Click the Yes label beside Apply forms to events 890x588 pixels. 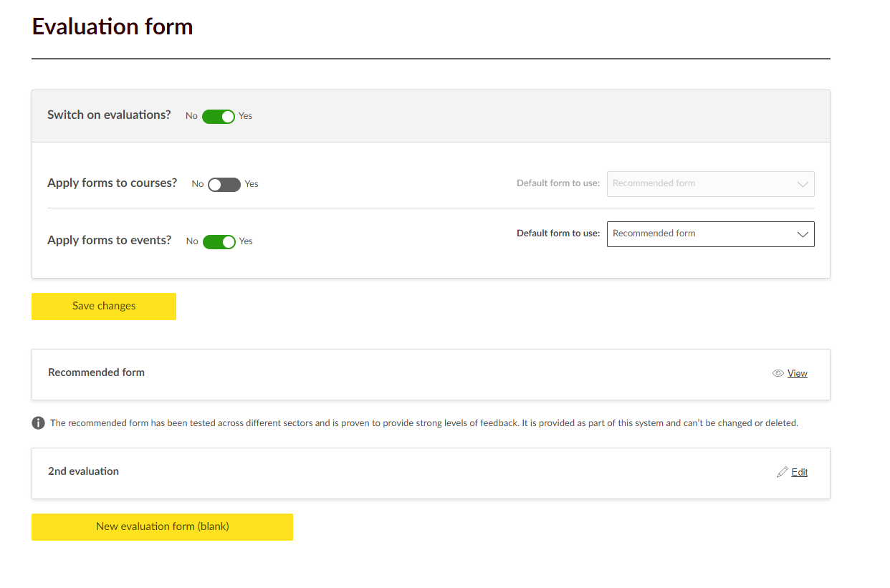click(x=246, y=241)
